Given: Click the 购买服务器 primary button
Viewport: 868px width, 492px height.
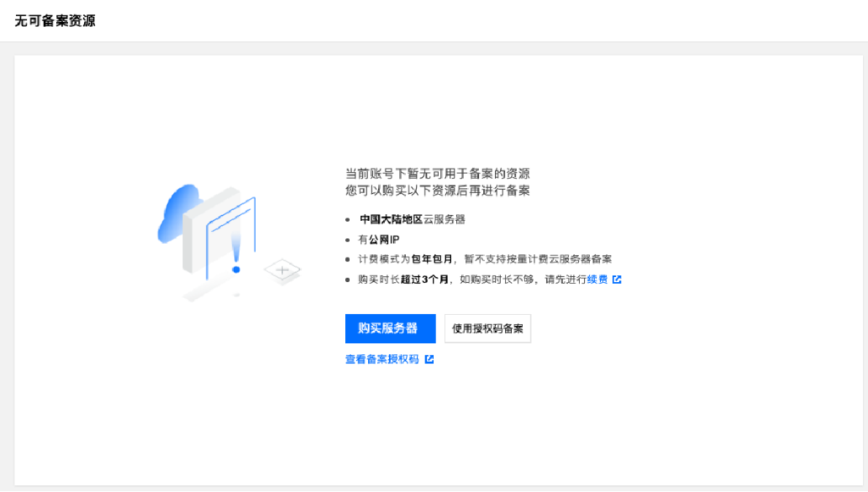Looking at the screenshot, I should pyautogui.click(x=389, y=329).
